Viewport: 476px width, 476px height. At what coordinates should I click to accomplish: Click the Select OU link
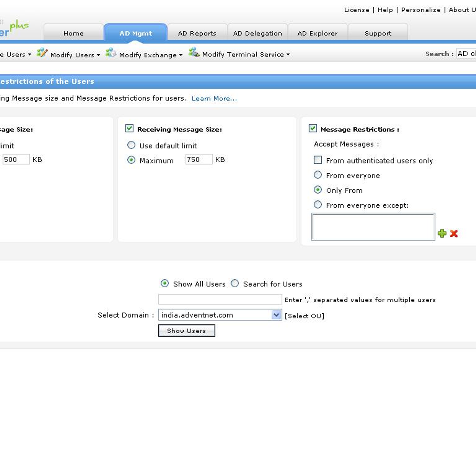[x=304, y=316]
